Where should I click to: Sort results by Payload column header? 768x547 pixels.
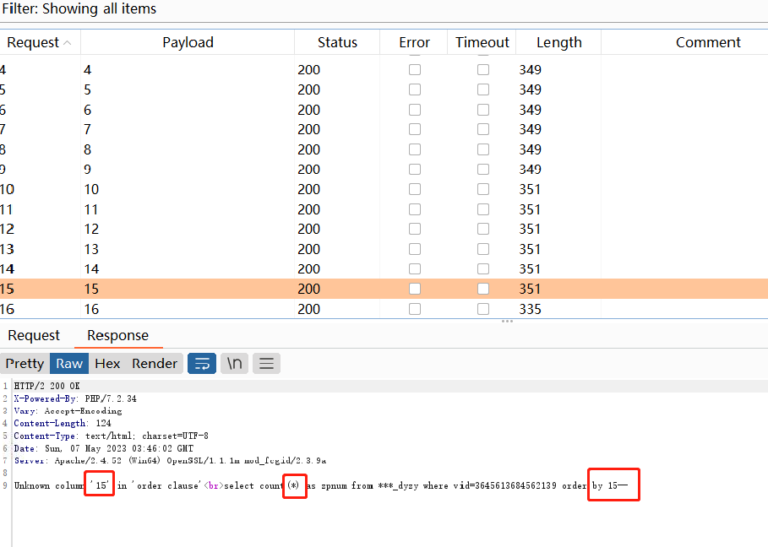(188, 42)
